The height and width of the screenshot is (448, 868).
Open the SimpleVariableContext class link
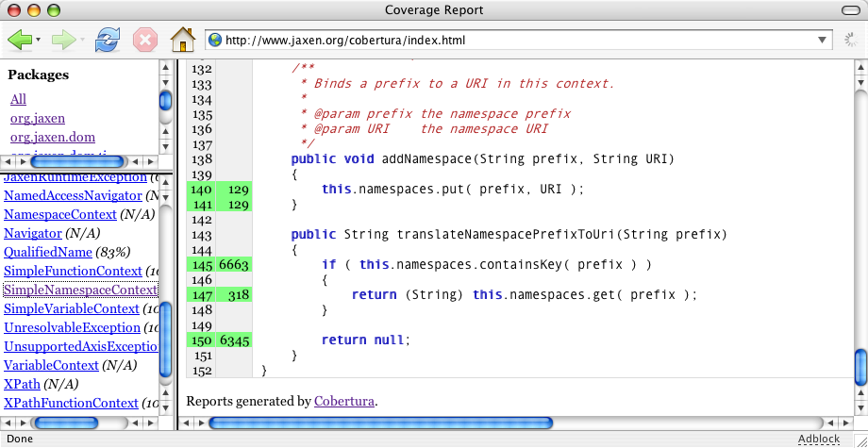click(x=72, y=308)
